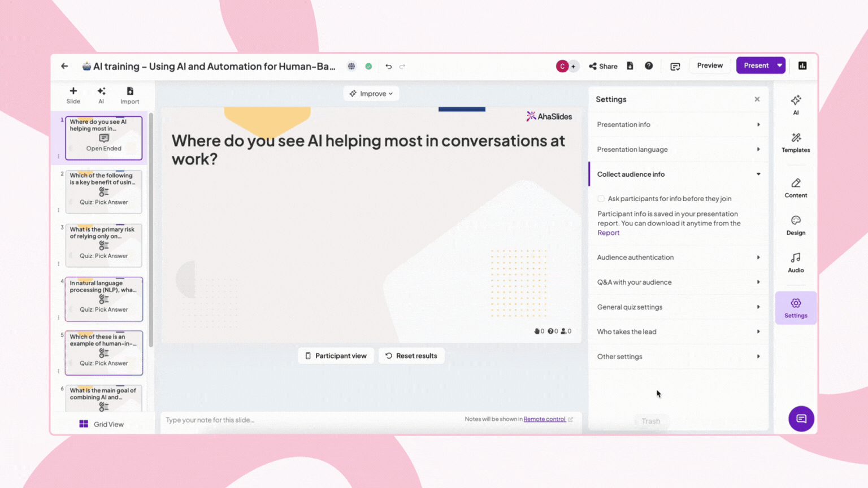
Task: Switch to Grid View
Action: pos(102,424)
